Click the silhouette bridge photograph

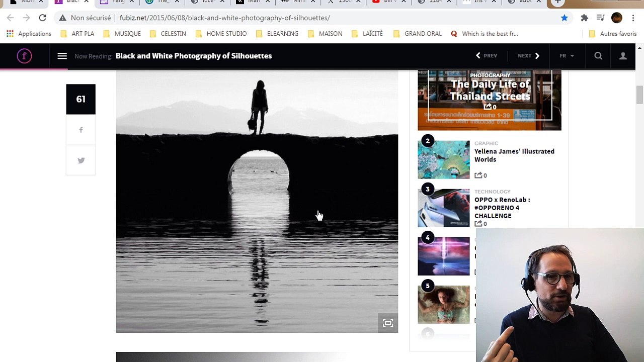(257, 201)
